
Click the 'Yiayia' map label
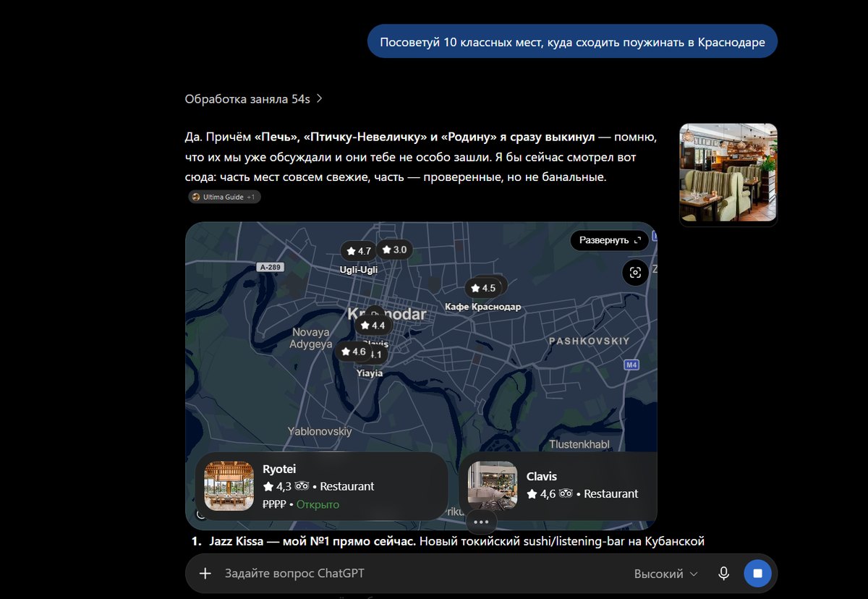coord(370,373)
